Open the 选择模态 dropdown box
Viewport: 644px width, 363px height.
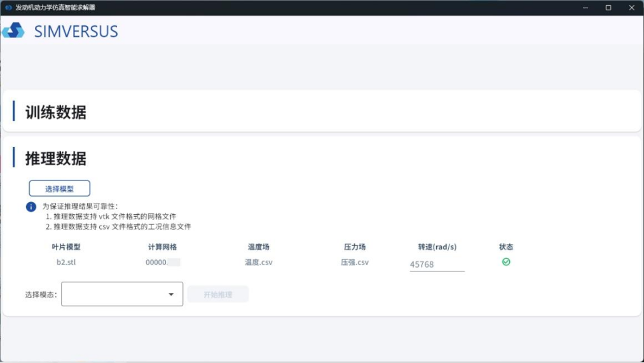(x=114, y=294)
